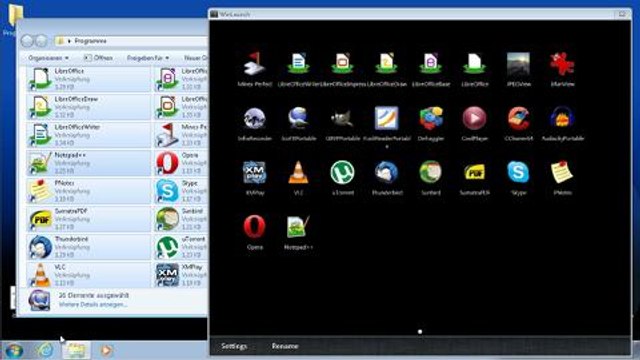Open WinLaunch Settings
Image resolution: width=640 pixels, height=360 pixels.
(234, 346)
